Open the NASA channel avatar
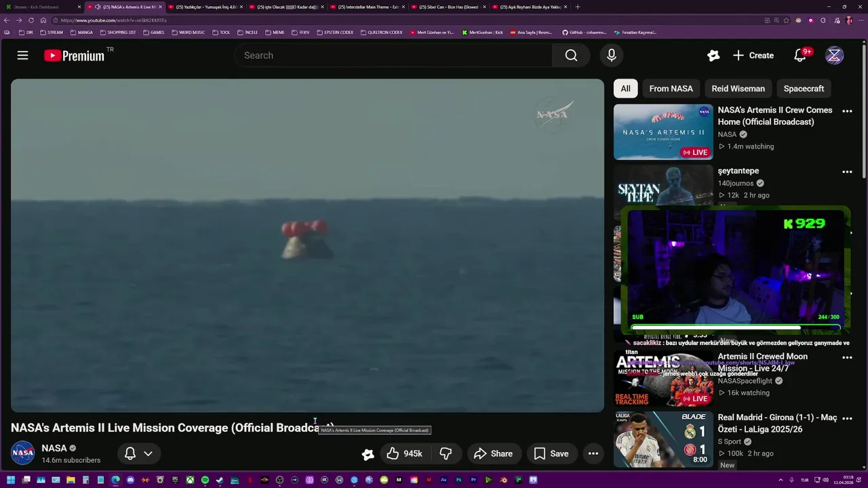 click(22, 453)
